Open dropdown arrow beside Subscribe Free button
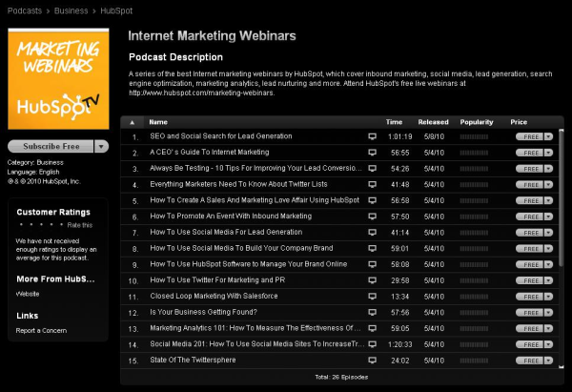 coord(102,147)
